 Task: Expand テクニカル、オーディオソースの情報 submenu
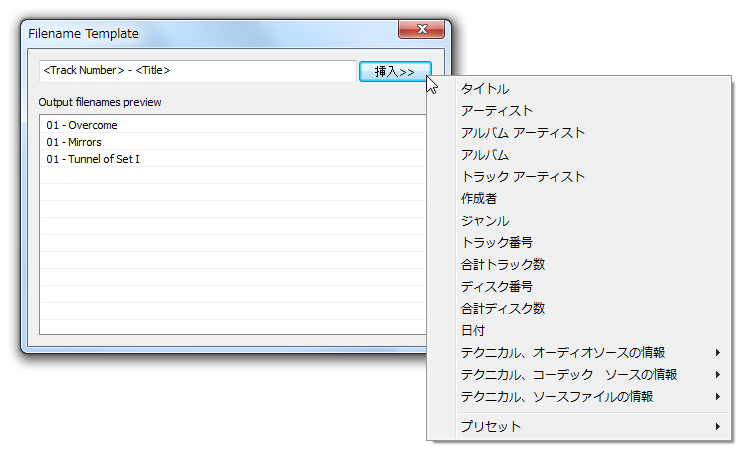[579, 353]
